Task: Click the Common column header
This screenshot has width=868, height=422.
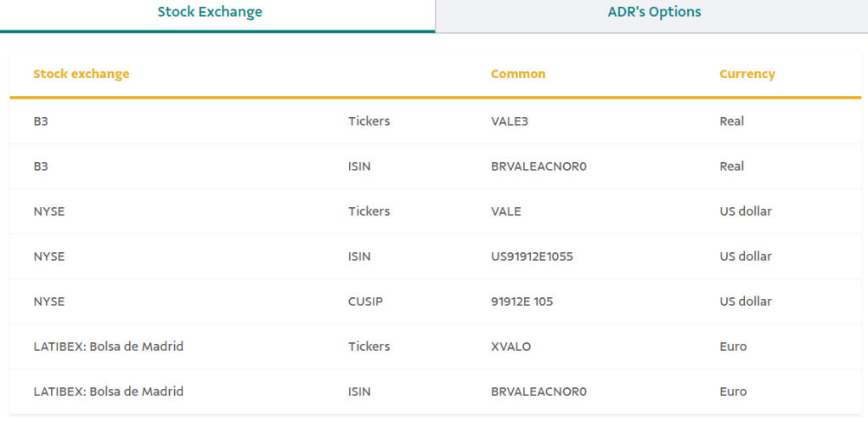Action: tap(518, 74)
